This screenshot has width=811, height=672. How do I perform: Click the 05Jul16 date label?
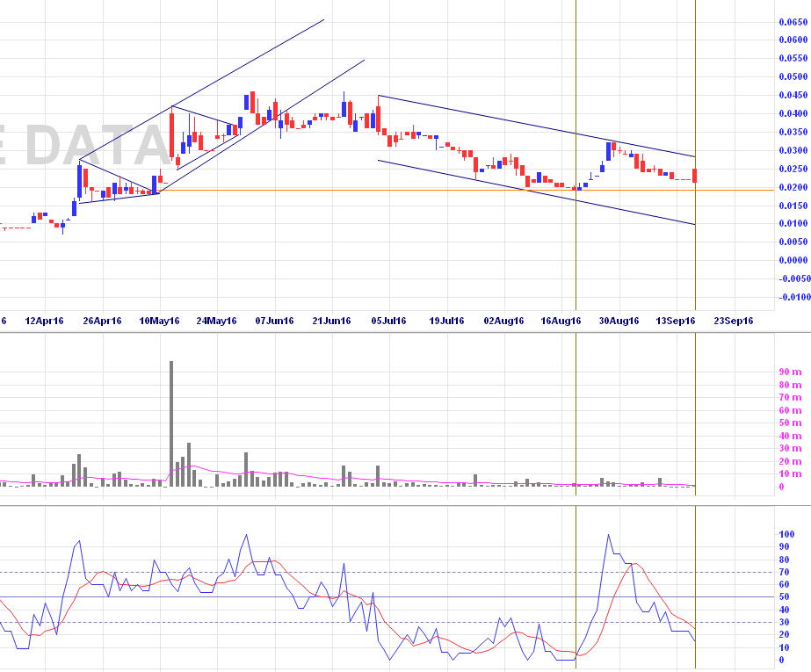pos(388,321)
